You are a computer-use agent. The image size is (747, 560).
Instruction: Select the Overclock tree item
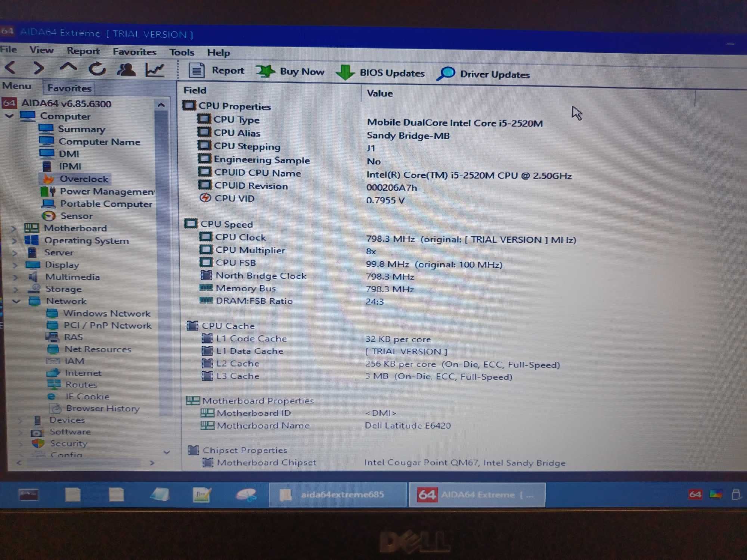click(x=84, y=179)
